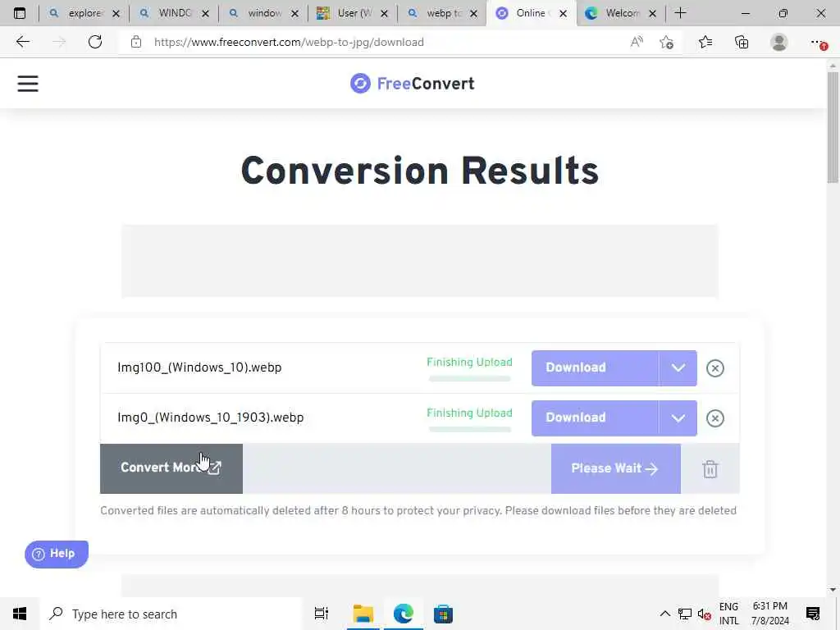Go back to the previous page
This screenshot has width=840, height=630.
[x=22, y=42]
